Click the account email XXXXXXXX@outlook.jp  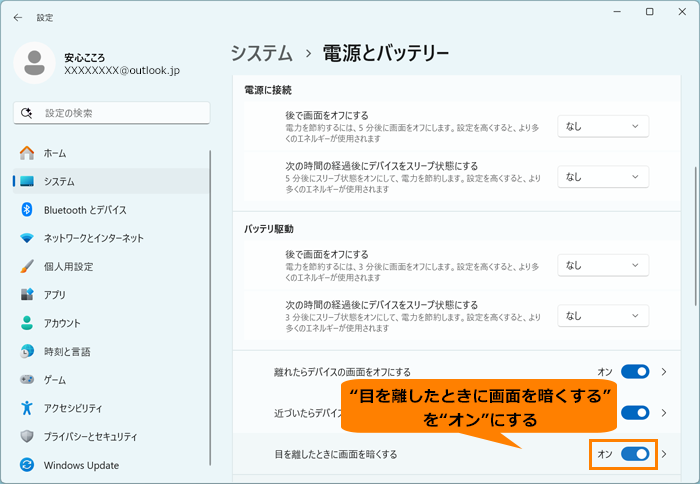(122, 71)
